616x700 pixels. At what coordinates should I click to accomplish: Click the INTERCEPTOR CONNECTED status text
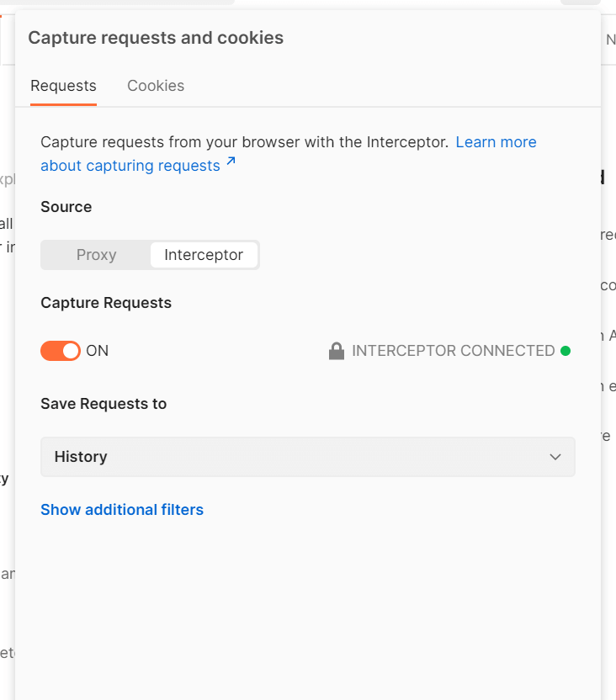[453, 351]
